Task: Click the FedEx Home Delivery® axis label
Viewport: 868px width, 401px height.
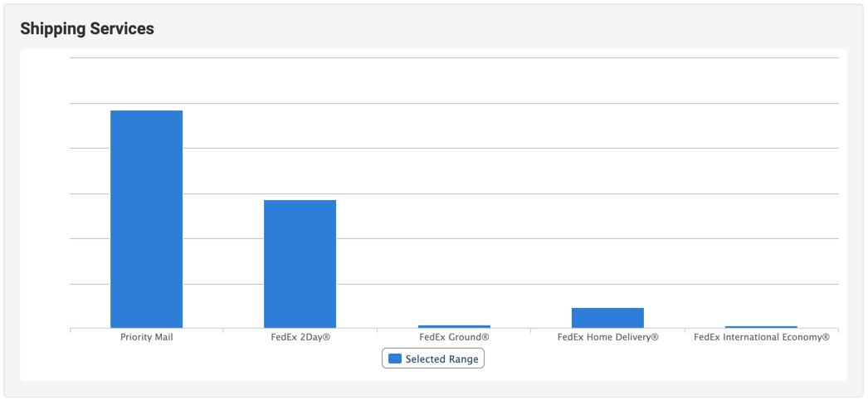Action: pos(607,337)
